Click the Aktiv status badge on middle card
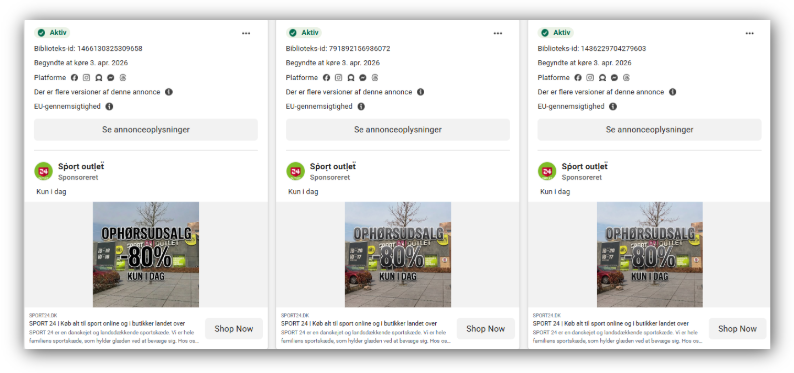This screenshot has width=794, height=373. click(x=303, y=33)
